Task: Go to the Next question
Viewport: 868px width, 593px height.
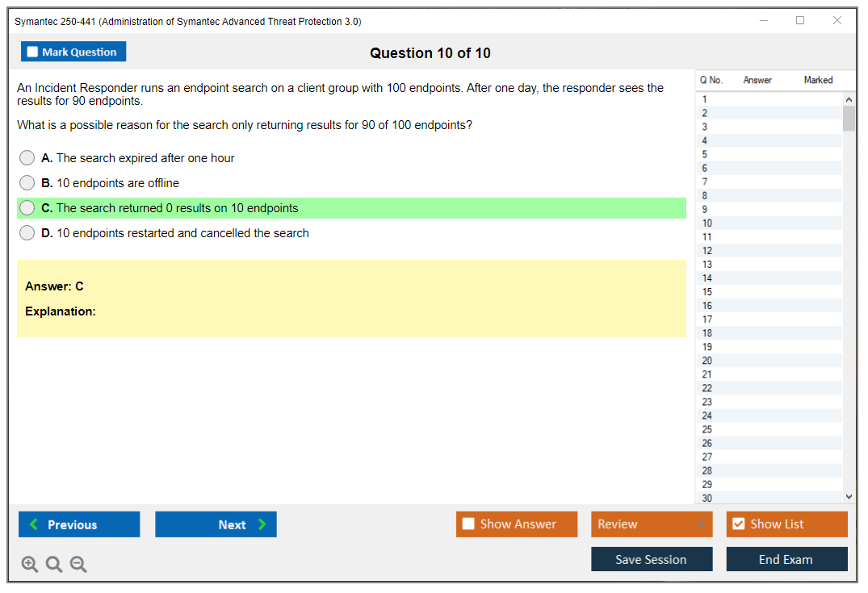Action: pyautogui.click(x=216, y=524)
